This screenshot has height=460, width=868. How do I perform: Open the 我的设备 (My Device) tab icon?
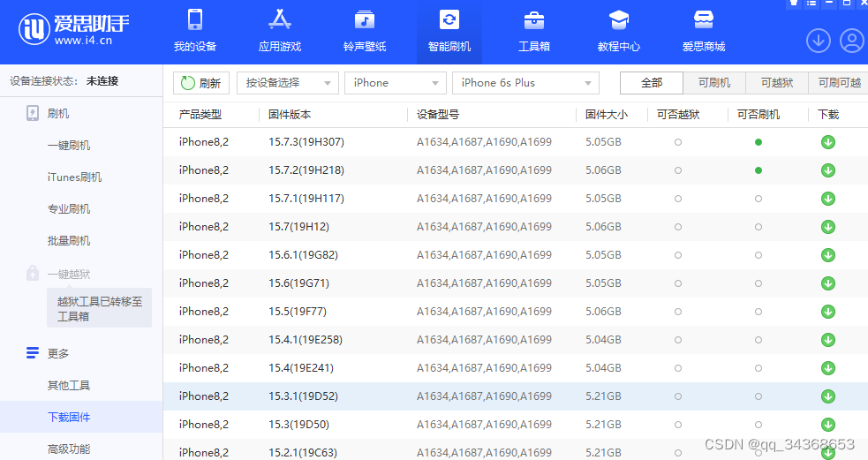195,19
